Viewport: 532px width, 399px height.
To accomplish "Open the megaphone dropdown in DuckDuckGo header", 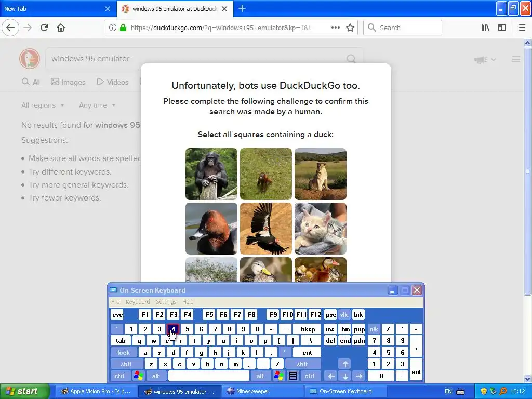I will coord(485,60).
